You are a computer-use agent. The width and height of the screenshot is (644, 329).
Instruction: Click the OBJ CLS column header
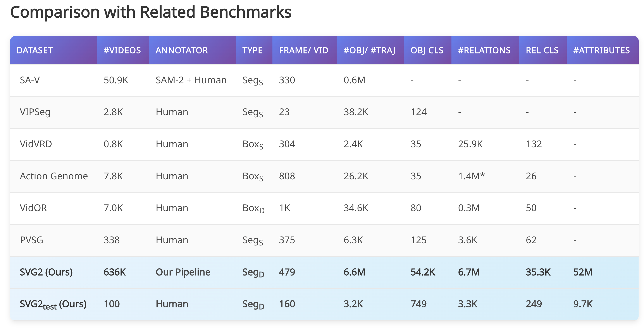(427, 50)
